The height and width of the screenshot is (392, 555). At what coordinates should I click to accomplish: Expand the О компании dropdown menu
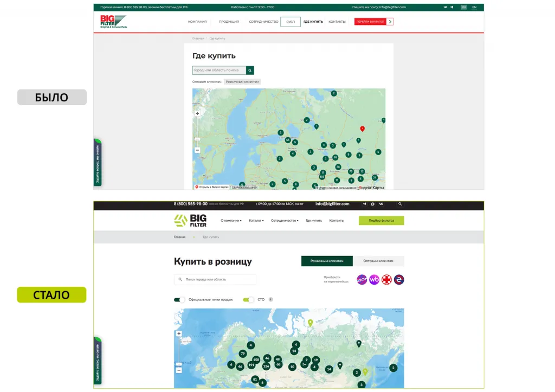pos(231,221)
